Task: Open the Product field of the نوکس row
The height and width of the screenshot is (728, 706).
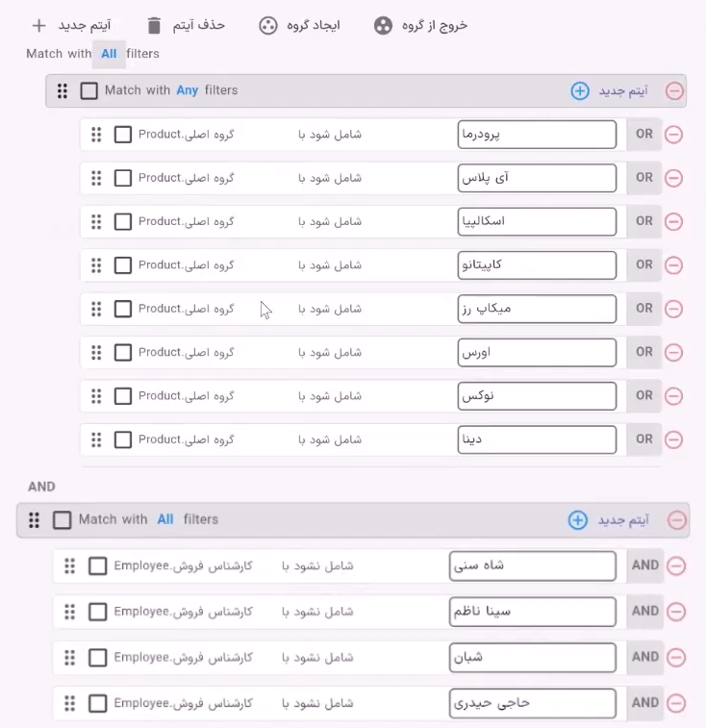Action: [x=187, y=396]
